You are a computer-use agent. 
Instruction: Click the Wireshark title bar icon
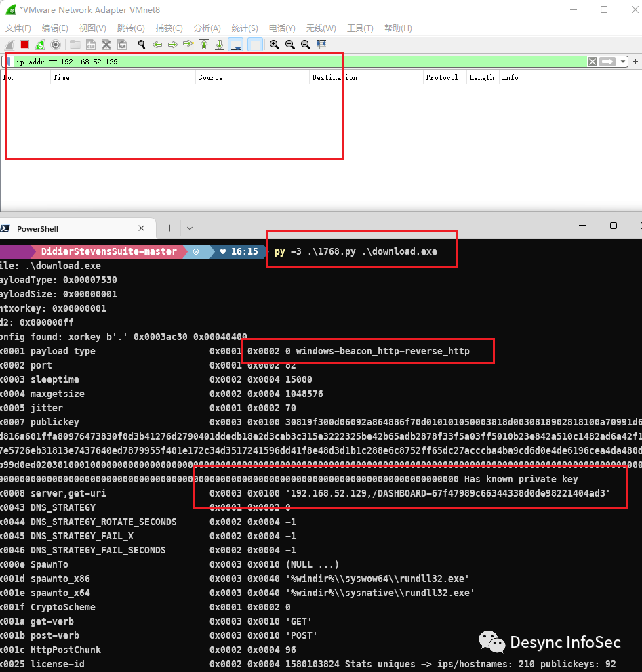11,10
